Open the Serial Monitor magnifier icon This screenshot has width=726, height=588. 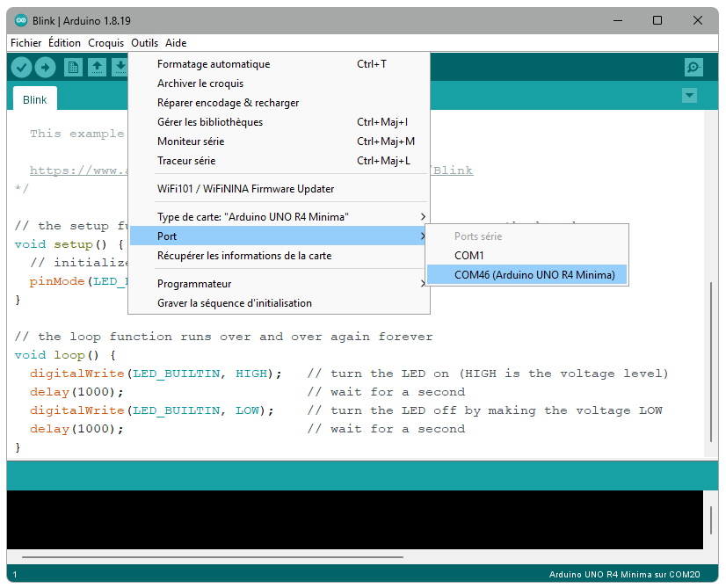coord(693,68)
